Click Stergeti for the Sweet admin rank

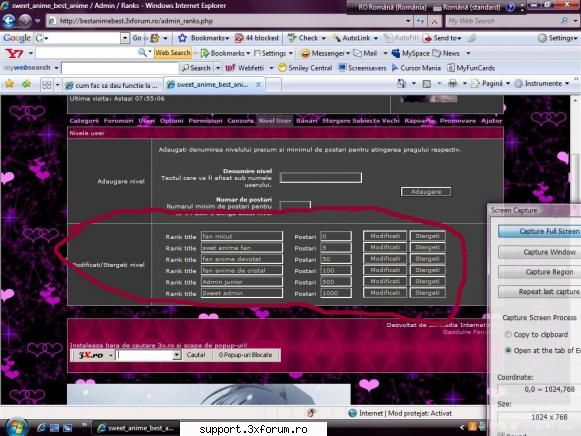point(427,293)
